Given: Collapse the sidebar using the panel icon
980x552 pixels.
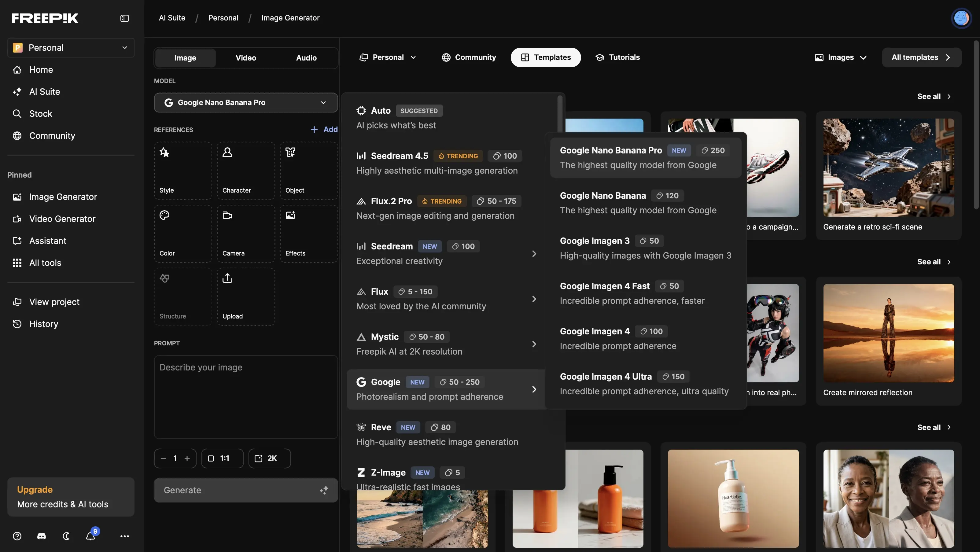Looking at the screenshot, I should (124, 18).
